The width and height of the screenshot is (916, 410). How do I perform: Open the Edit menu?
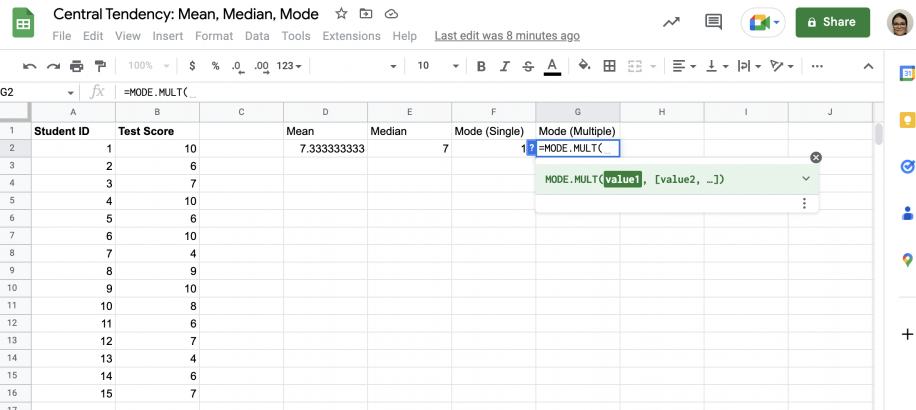pos(93,36)
